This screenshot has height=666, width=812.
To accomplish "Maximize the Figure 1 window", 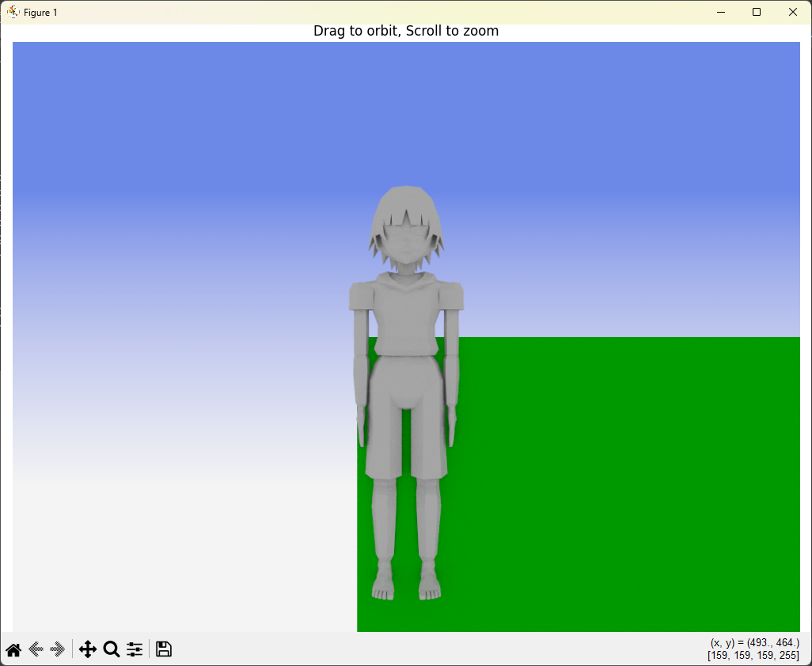I will click(757, 12).
